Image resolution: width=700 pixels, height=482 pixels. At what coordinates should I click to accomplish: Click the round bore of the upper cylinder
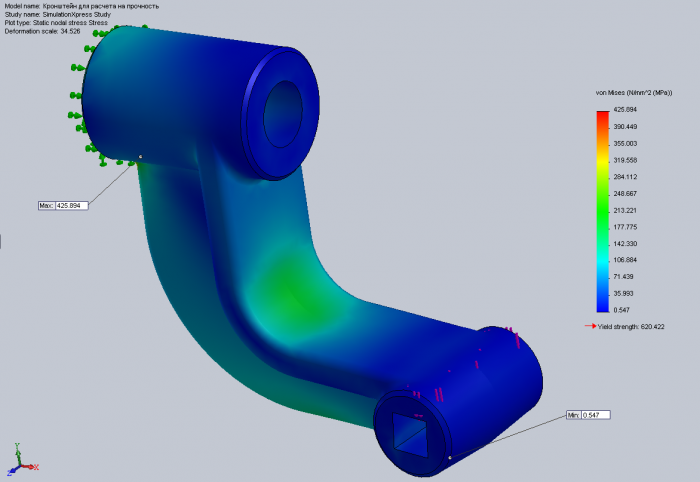click(x=283, y=114)
